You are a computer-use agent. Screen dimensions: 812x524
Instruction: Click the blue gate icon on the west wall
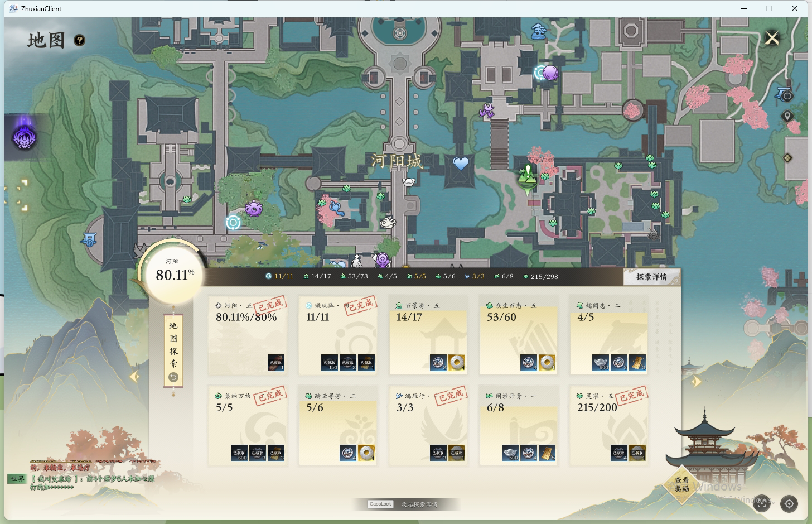click(89, 241)
